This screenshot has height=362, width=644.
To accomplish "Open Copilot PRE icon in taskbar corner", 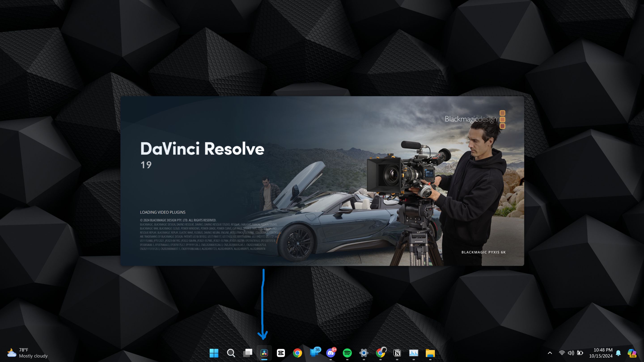I will [x=632, y=353].
